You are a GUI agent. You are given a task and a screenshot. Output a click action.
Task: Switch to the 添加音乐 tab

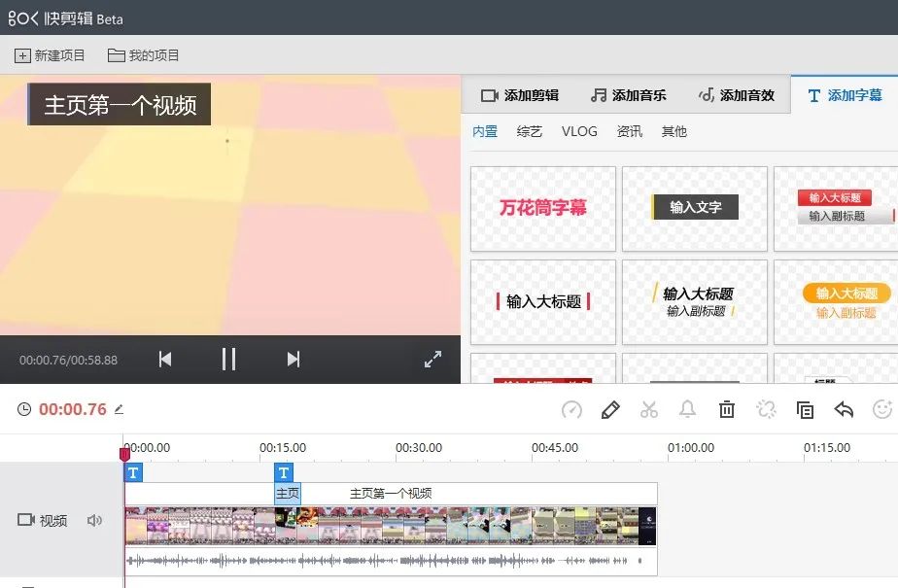tap(628, 95)
